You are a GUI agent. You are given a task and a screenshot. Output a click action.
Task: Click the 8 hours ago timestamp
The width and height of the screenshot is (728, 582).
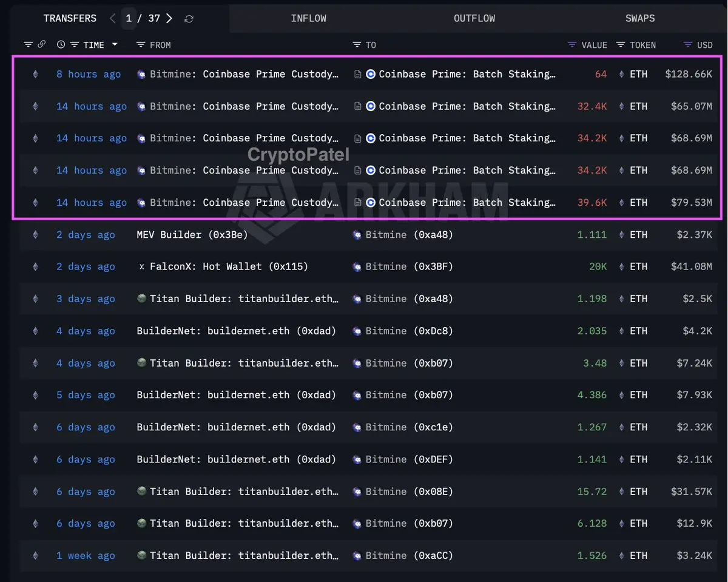pyautogui.click(x=89, y=74)
